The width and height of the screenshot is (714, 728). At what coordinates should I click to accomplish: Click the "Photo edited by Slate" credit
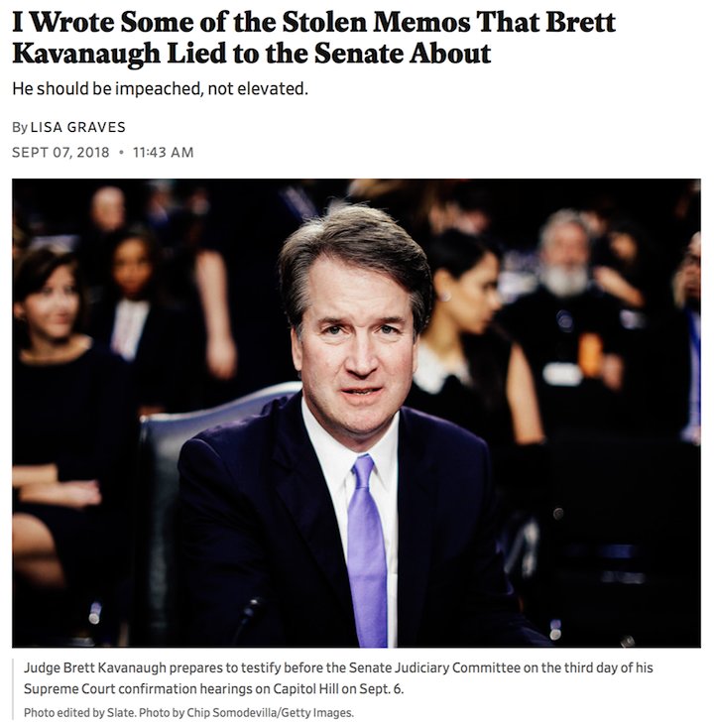point(80,713)
